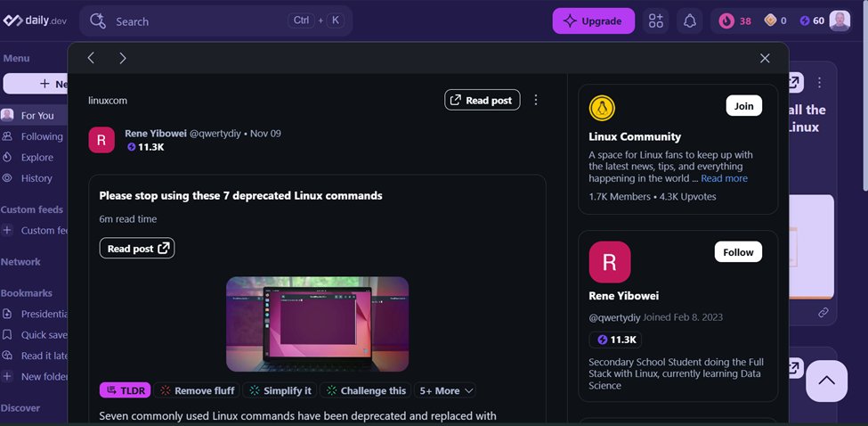
Task: Click the plus icon beside New folder
Action: click(x=7, y=377)
